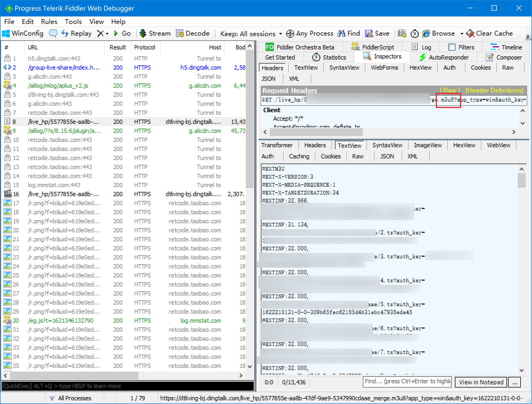Image resolution: width=532 pixels, height=404 pixels.
Task: Open the Statistics tab
Action: (x=329, y=57)
